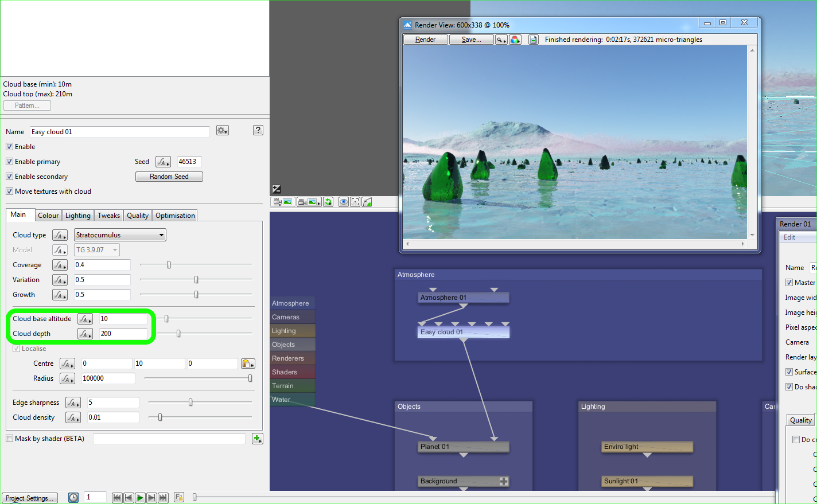Click the blue eye preview display icon
The width and height of the screenshot is (817, 504).
click(x=344, y=202)
